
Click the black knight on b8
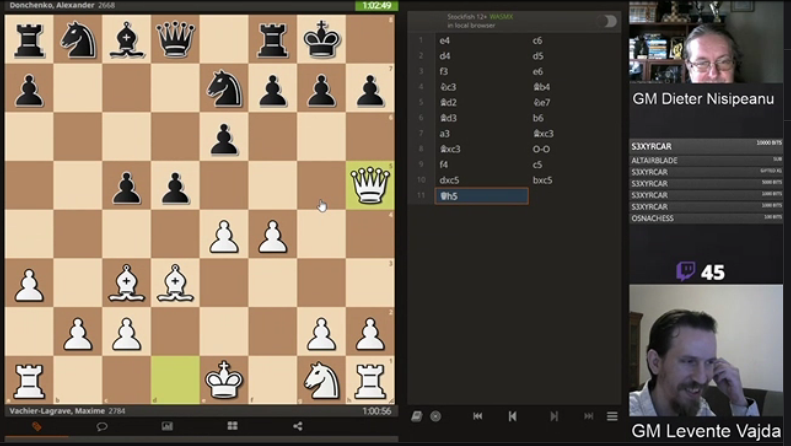pos(78,39)
